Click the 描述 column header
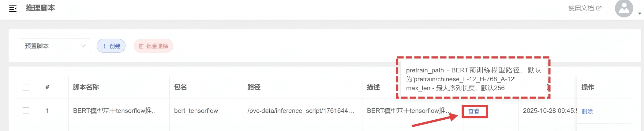The width and height of the screenshot is (644, 131). (x=373, y=87)
